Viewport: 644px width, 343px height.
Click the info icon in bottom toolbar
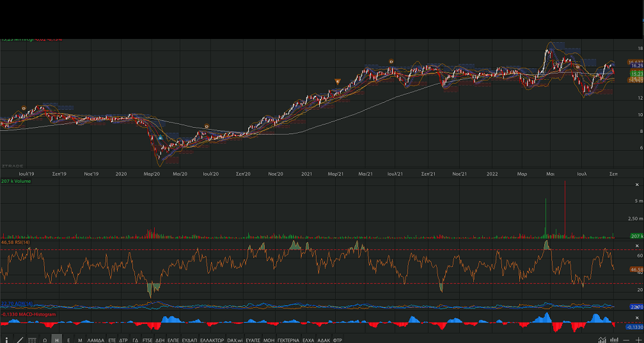[x=6, y=340]
